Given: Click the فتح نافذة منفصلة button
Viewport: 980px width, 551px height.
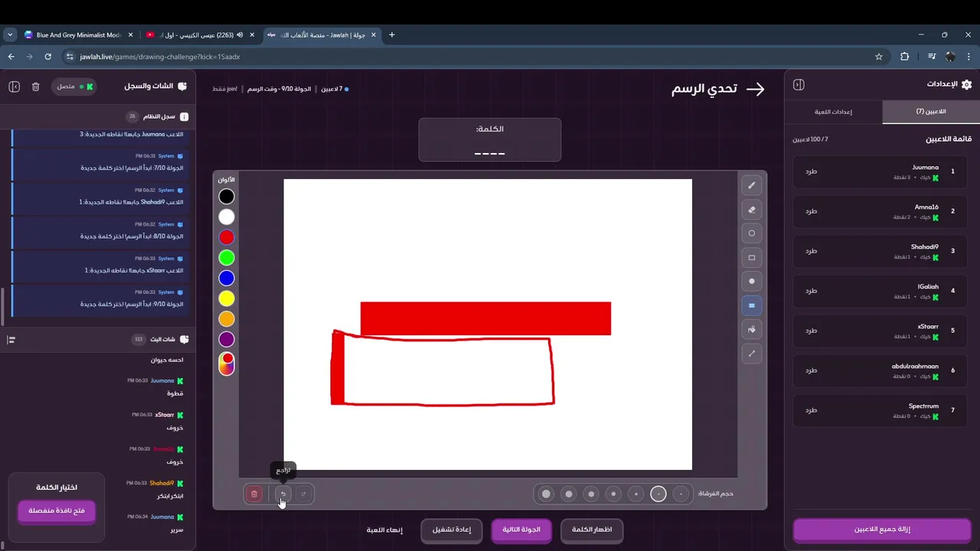Looking at the screenshot, I should click(57, 511).
